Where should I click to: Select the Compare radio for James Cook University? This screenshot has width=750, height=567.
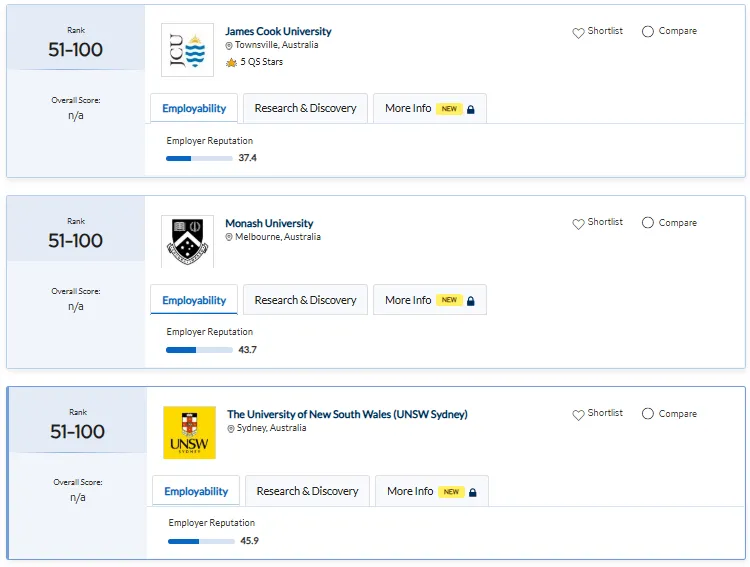pos(648,32)
